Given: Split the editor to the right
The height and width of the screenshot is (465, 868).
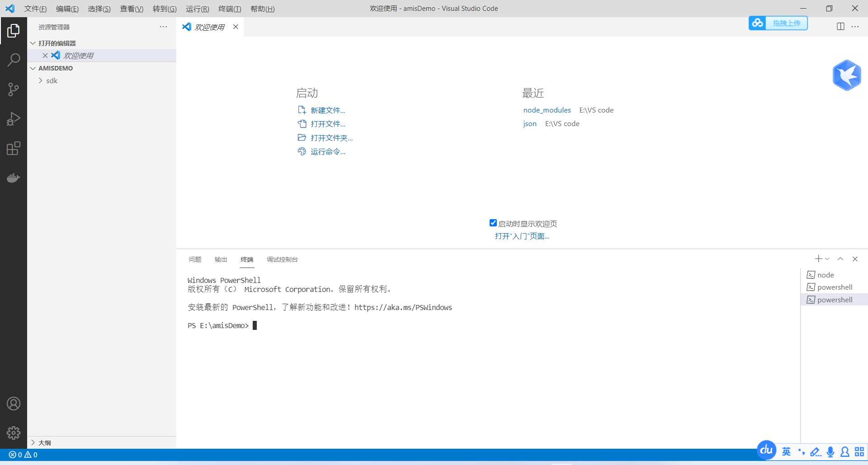Looking at the screenshot, I should pyautogui.click(x=840, y=27).
